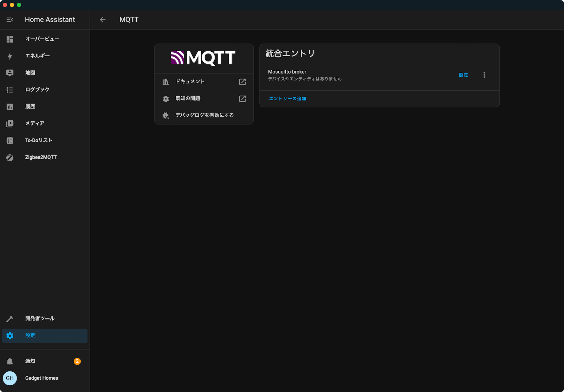Click the エネルギー lightning bolt icon
Image resolution: width=564 pixels, height=392 pixels.
[10, 56]
